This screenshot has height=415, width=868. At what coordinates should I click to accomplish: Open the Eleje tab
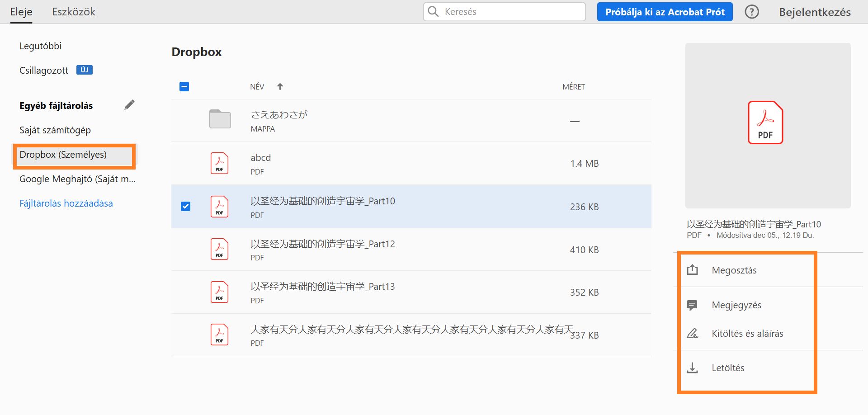tap(21, 12)
